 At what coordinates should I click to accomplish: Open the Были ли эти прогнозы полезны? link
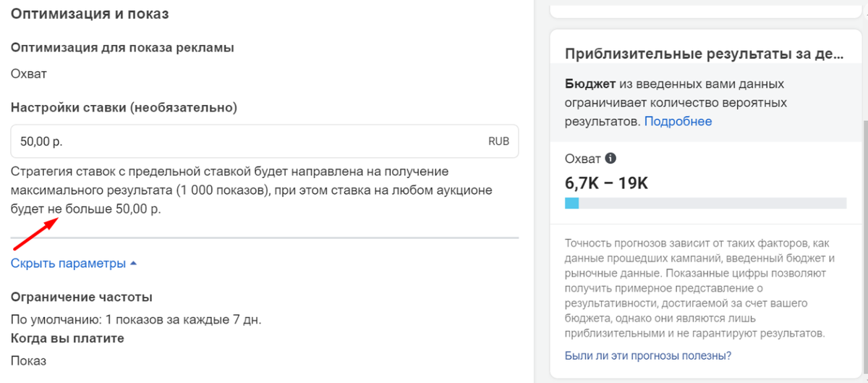[647, 355]
